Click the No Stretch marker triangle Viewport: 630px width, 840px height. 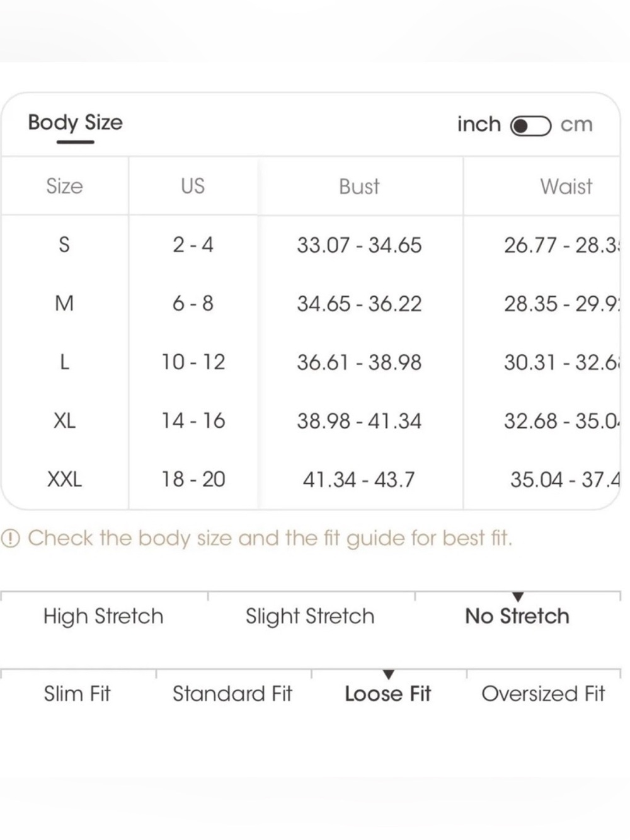click(518, 597)
